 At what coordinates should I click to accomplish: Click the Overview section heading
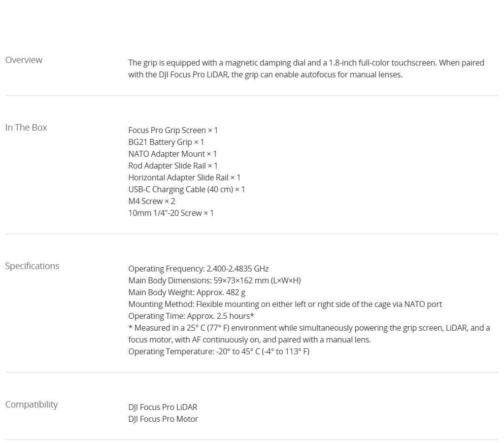tap(24, 60)
